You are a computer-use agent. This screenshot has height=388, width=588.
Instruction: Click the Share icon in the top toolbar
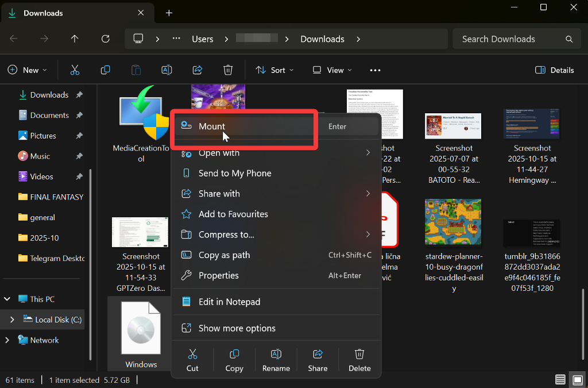(198, 70)
